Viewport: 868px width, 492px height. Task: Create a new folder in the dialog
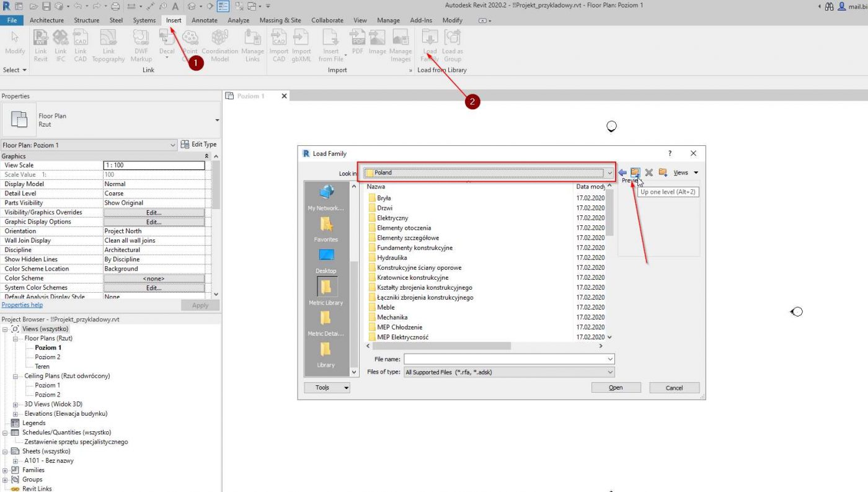tap(663, 172)
